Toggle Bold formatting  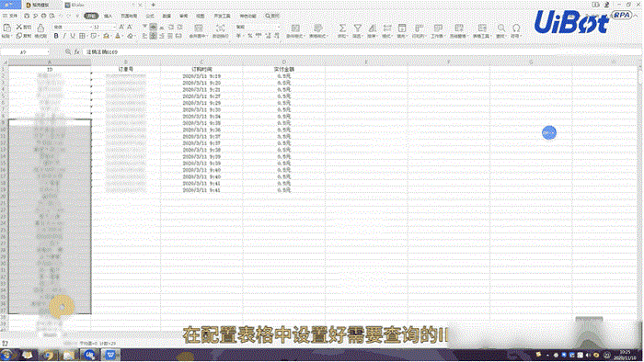click(56, 36)
